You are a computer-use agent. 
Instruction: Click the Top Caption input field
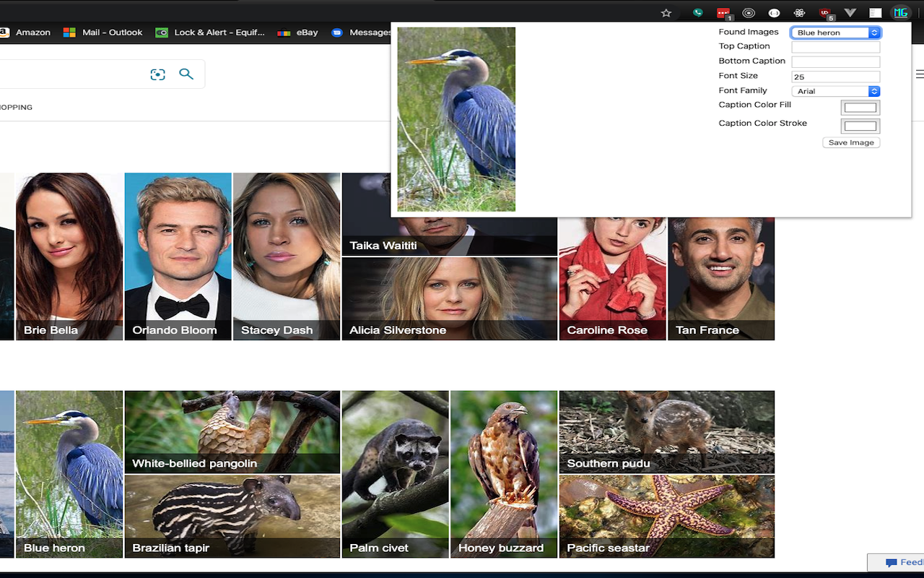[836, 47]
